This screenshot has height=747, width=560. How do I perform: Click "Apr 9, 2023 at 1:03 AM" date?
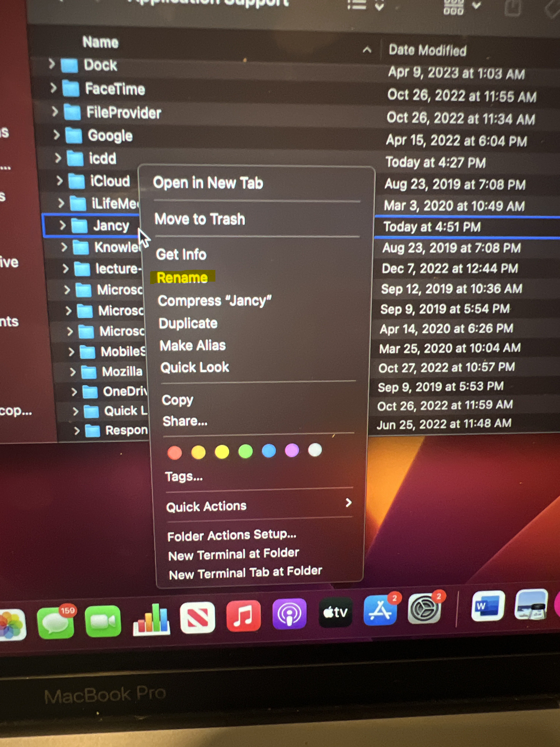(x=456, y=73)
